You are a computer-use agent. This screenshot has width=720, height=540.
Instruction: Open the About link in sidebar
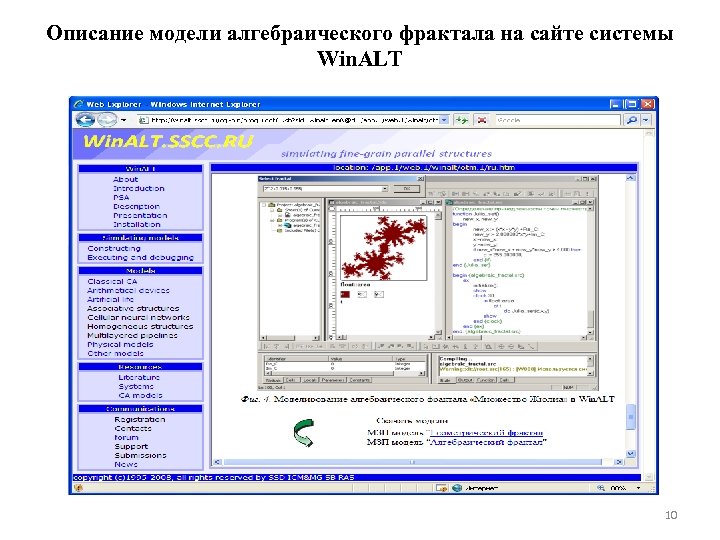[x=125, y=180]
